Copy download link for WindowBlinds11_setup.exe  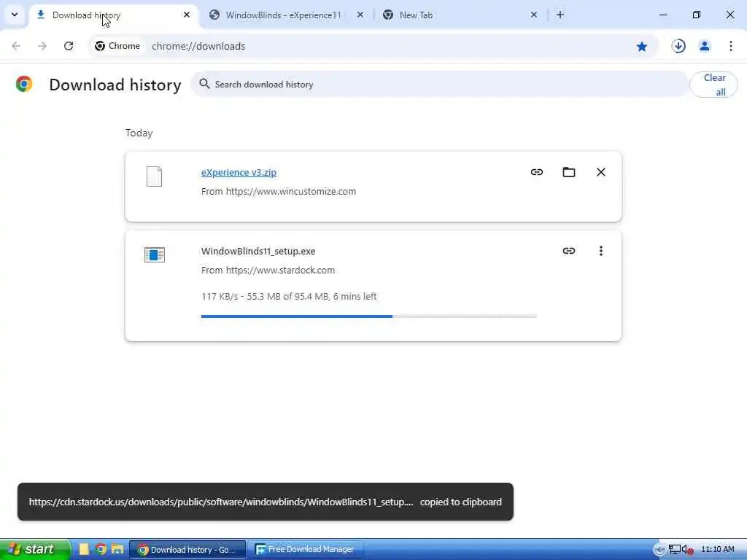tap(569, 251)
